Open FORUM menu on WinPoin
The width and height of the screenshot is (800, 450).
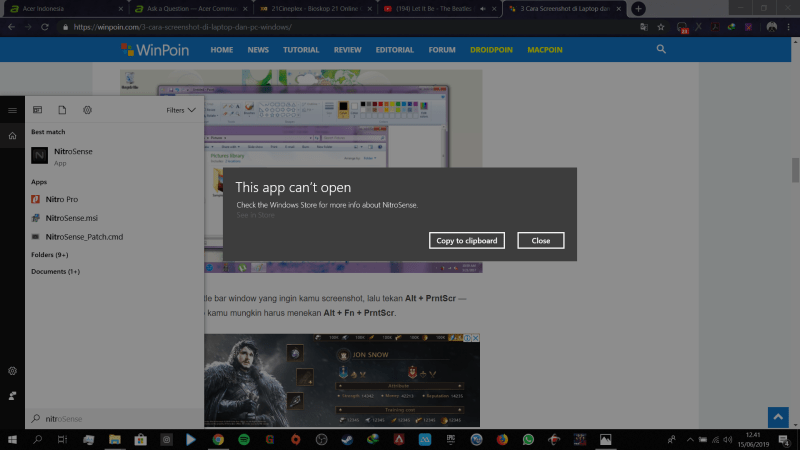pyautogui.click(x=442, y=49)
